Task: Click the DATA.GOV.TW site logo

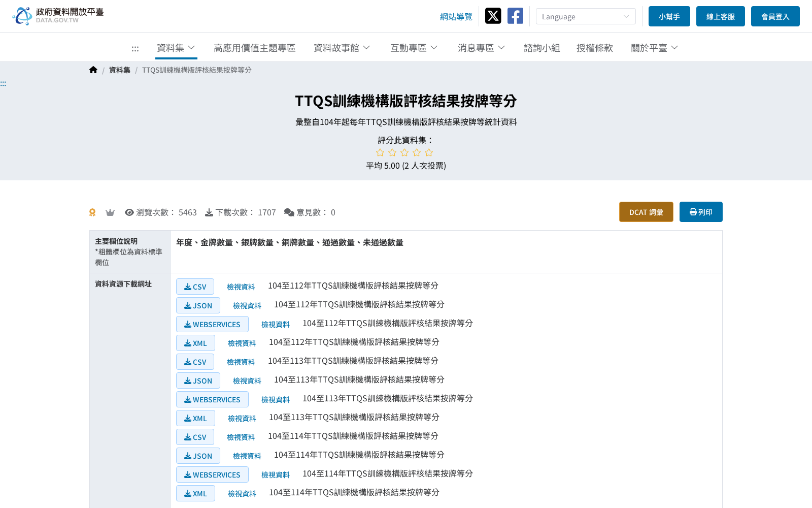Action: pos(58,16)
